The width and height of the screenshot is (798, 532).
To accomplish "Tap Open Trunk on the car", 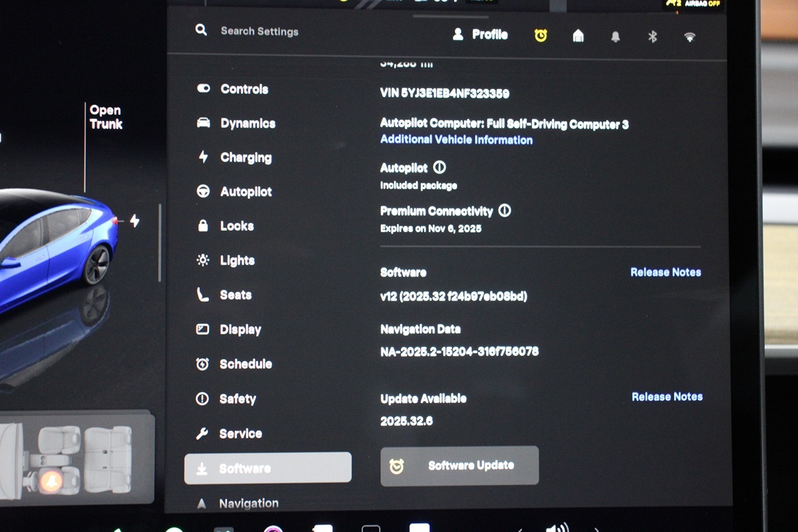I will point(106,117).
